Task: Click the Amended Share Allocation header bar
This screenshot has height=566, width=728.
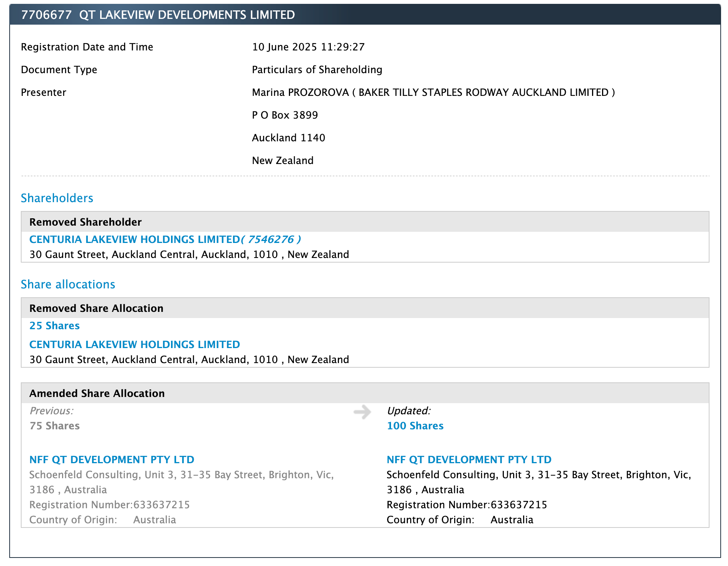Action: tap(365, 393)
